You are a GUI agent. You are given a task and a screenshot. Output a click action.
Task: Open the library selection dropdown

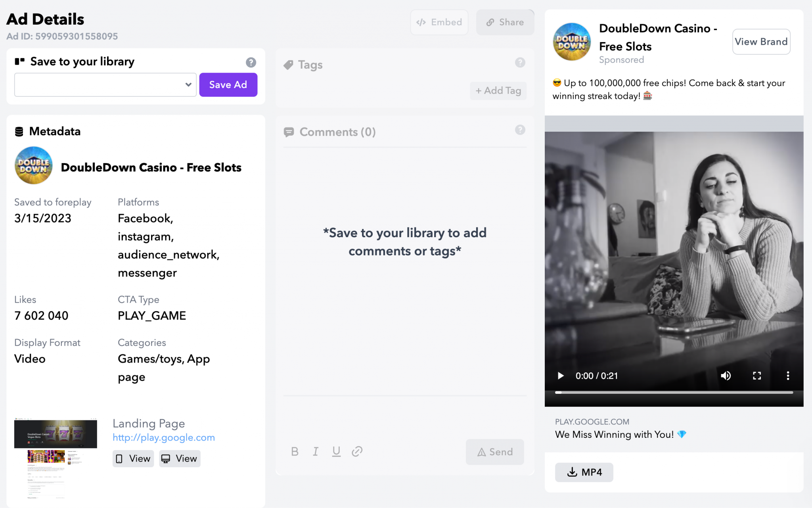(105, 84)
